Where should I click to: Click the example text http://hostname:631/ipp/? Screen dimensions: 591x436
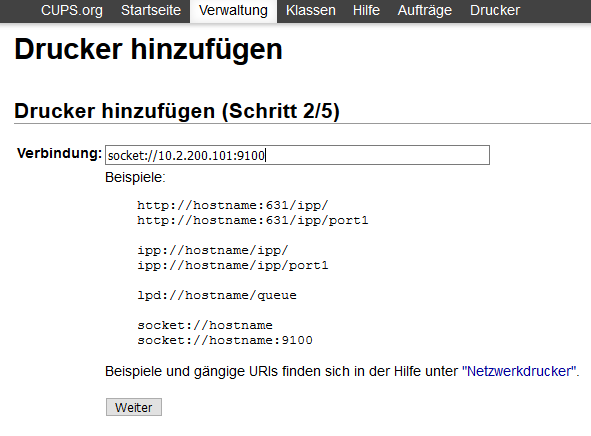point(233,205)
